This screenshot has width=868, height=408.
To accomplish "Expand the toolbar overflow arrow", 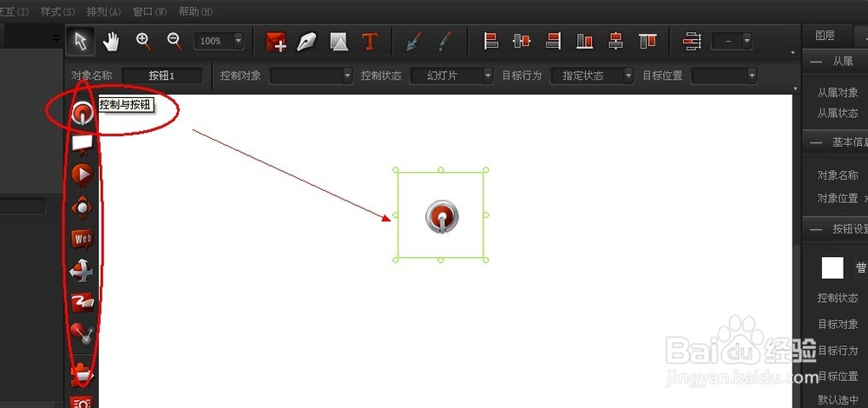I will pyautogui.click(x=793, y=53).
